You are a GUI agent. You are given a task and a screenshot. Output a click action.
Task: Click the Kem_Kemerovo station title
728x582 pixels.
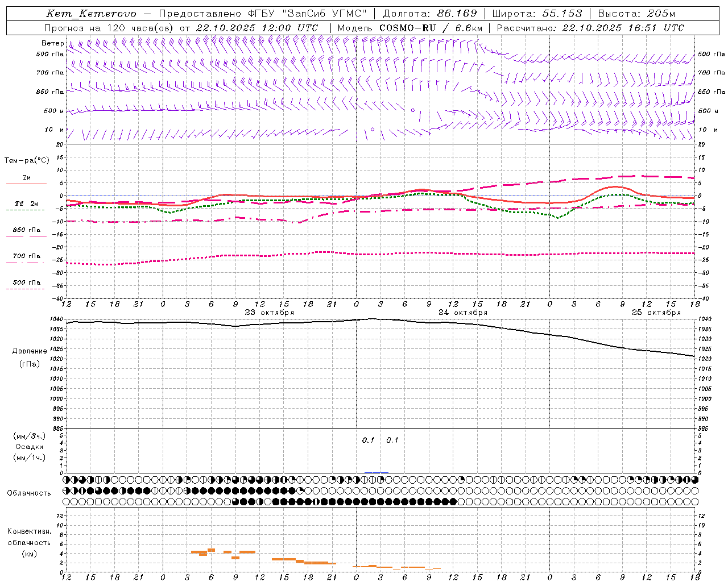click(x=91, y=14)
